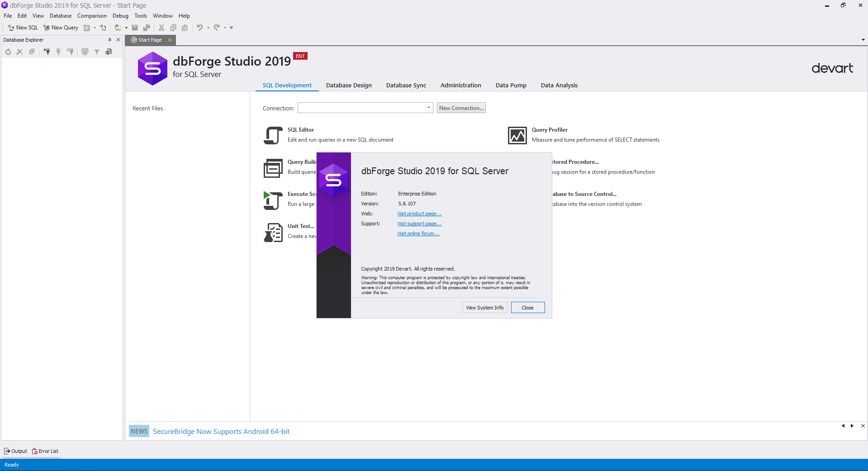This screenshot has width=868, height=471.
Task: Switch to Data Analysis tab
Action: (559, 86)
